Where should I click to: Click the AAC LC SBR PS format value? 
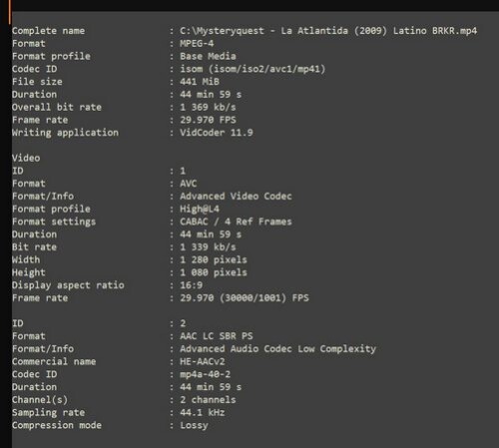(x=217, y=336)
